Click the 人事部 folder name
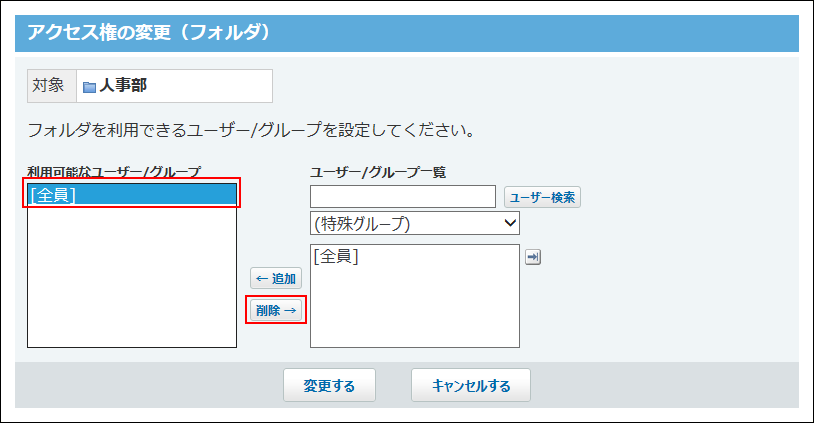 point(123,85)
